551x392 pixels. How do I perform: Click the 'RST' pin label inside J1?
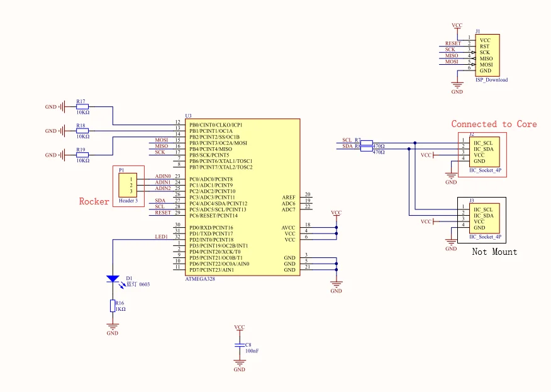(x=484, y=47)
